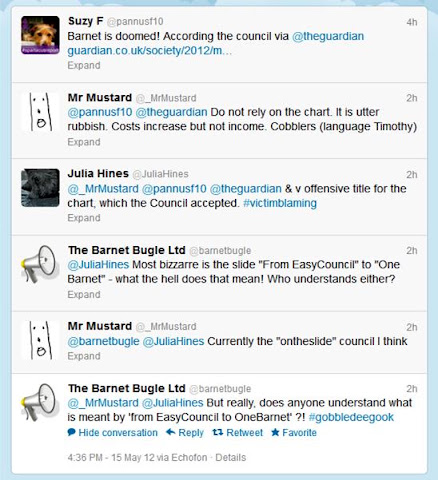Click the Hide conversation speech bubble icon
This screenshot has height=480, width=438.
pos(71,432)
